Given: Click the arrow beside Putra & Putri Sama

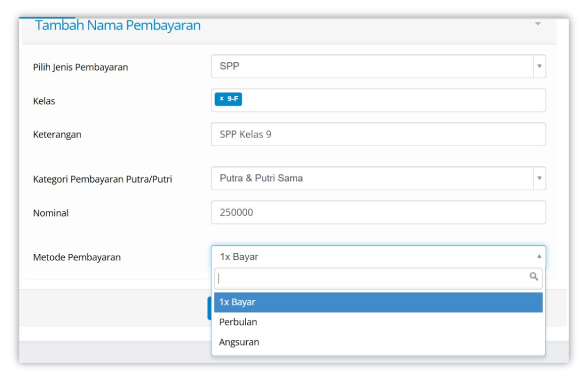Looking at the screenshot, I should coord(539,178).
